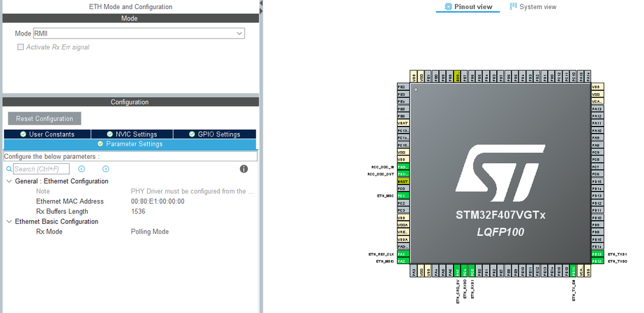Toggle Activate Rx Err signal checkbox
644x313 pixels.
[x=21, y=47]
